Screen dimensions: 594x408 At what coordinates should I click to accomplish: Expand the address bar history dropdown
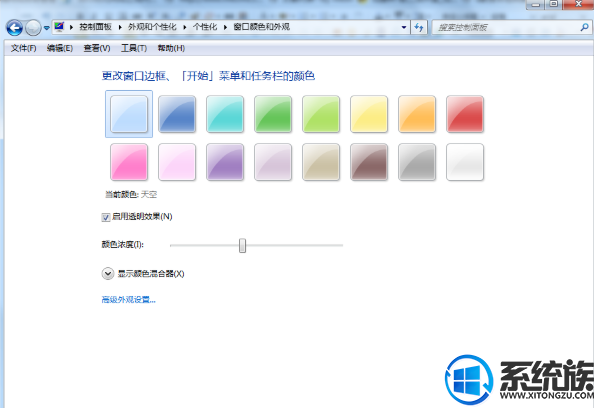(404, 27)
